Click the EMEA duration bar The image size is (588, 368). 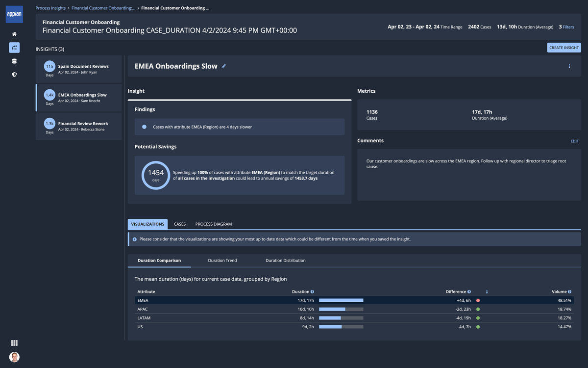pyautogui.click(x=341, y=300)
